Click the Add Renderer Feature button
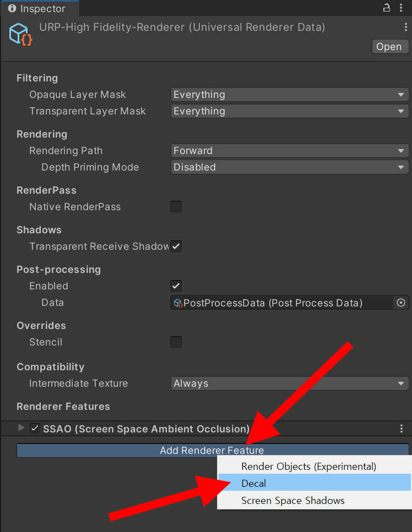The image size is (412, 532). 212,450
